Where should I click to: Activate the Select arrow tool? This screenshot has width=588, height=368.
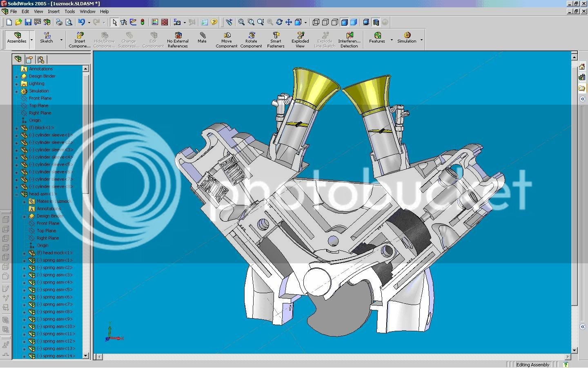114,22
